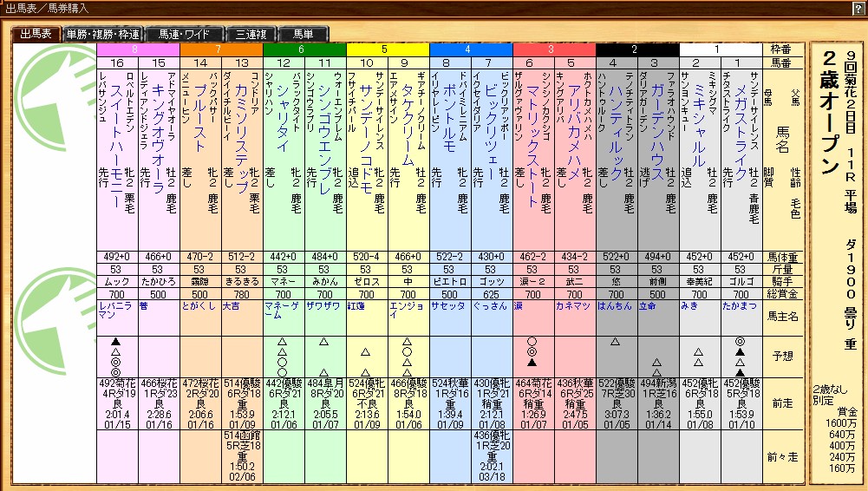Click horse number 5 cell

(x=575, y=62)
